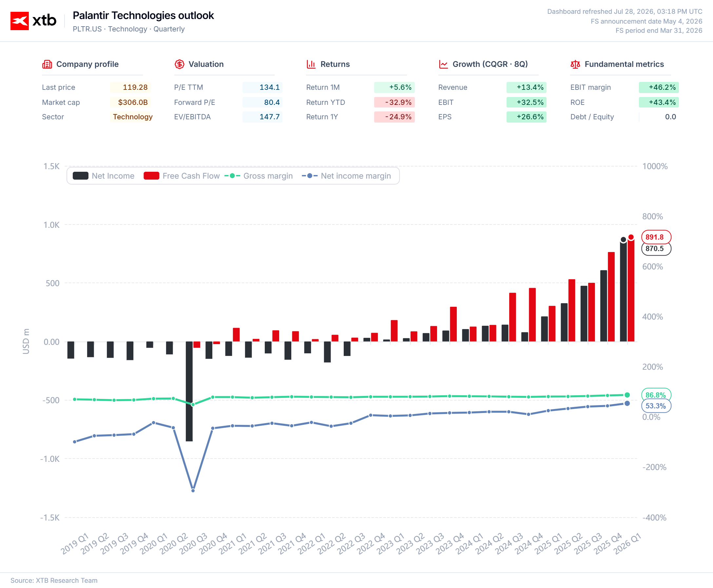Click the Fundamental metrics scales icon
This screenshot has height=588, width=713.
pyautogui.click(x=575, y=64)
